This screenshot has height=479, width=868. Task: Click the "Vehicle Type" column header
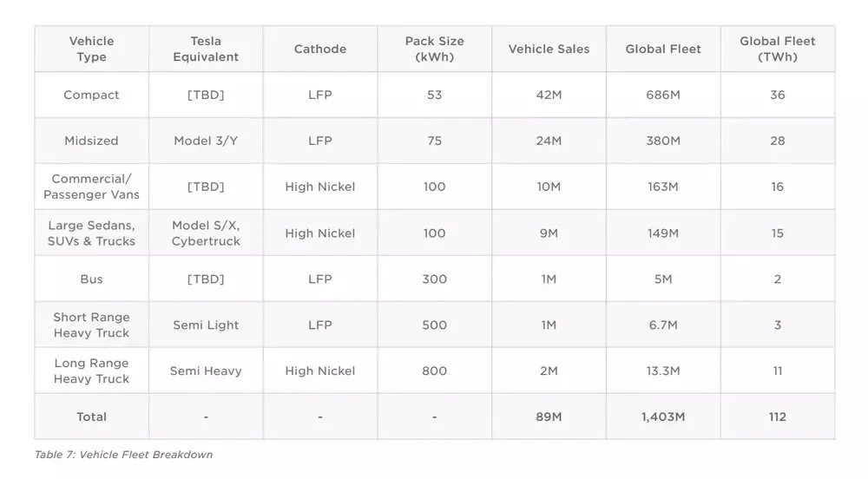tap(91, 49)
